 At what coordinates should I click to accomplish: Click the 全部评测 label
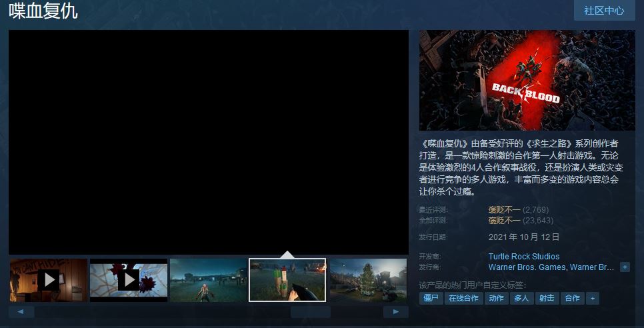click(434, 221)
